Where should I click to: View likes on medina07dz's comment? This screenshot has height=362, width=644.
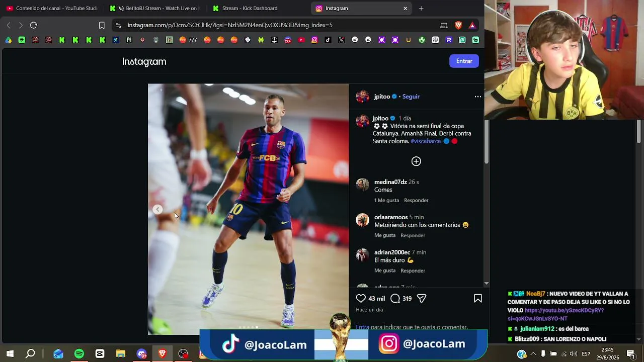point(386,200)
